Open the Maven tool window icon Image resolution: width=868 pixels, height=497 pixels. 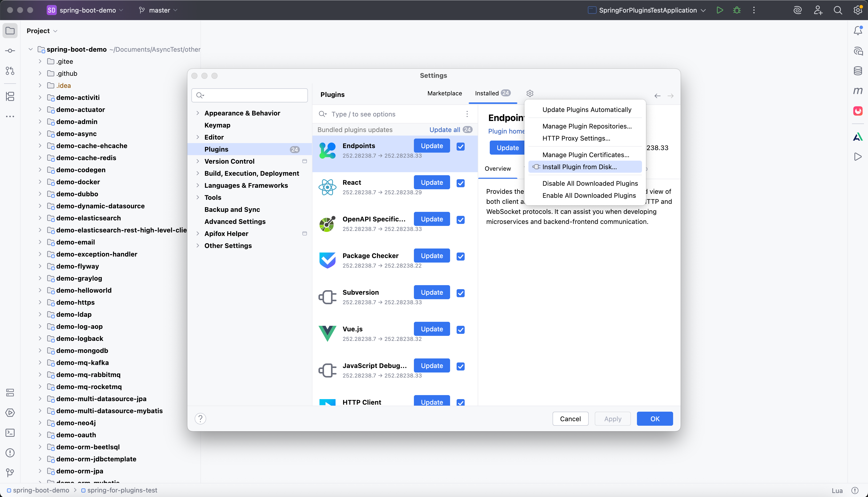[857, 91]
